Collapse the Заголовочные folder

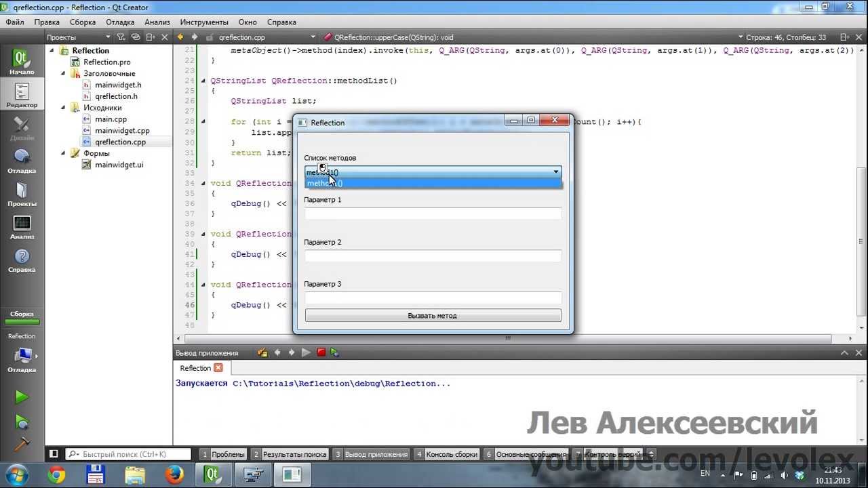point(62,73)
